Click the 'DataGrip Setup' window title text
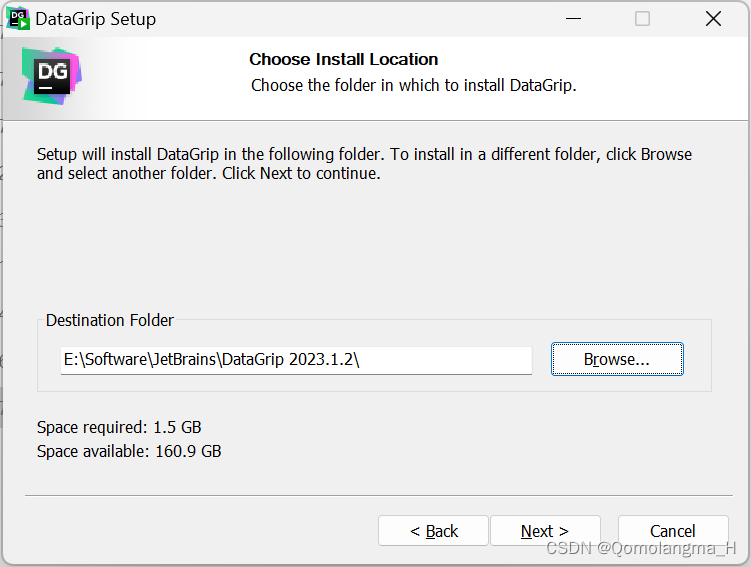 [96, 19]
